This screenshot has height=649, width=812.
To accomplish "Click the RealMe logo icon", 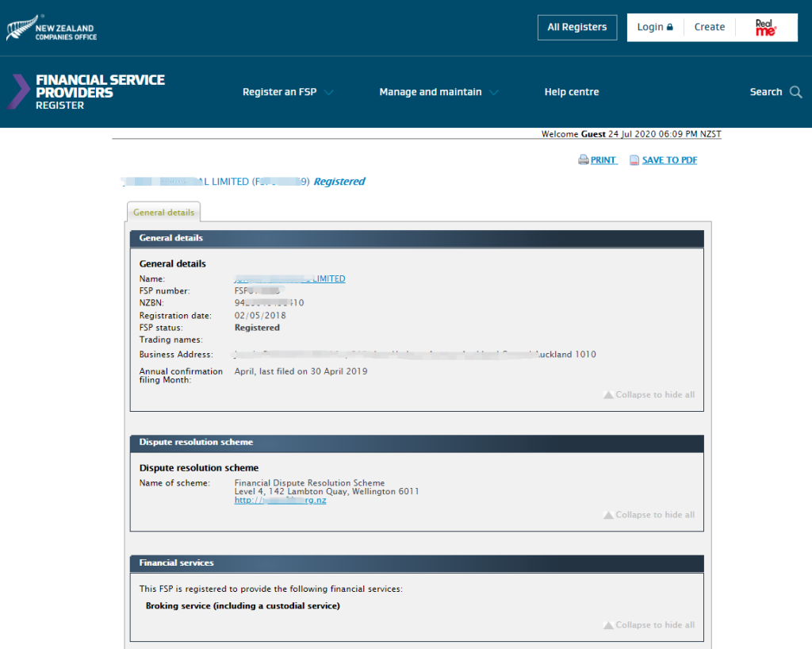I will (x=764, y=28).
